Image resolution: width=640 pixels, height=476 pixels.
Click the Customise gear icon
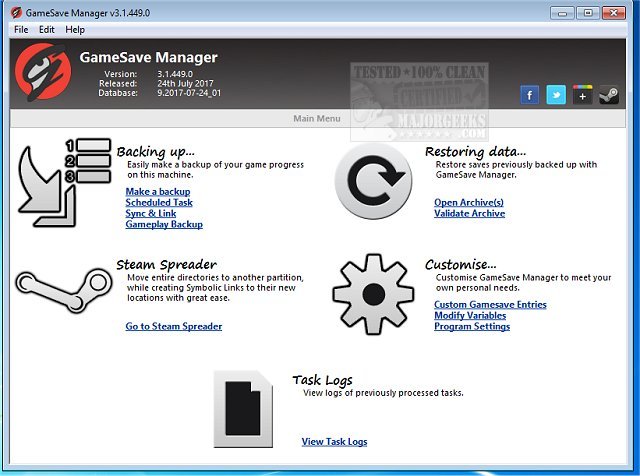pyautogui.click(x=373, y=294)
